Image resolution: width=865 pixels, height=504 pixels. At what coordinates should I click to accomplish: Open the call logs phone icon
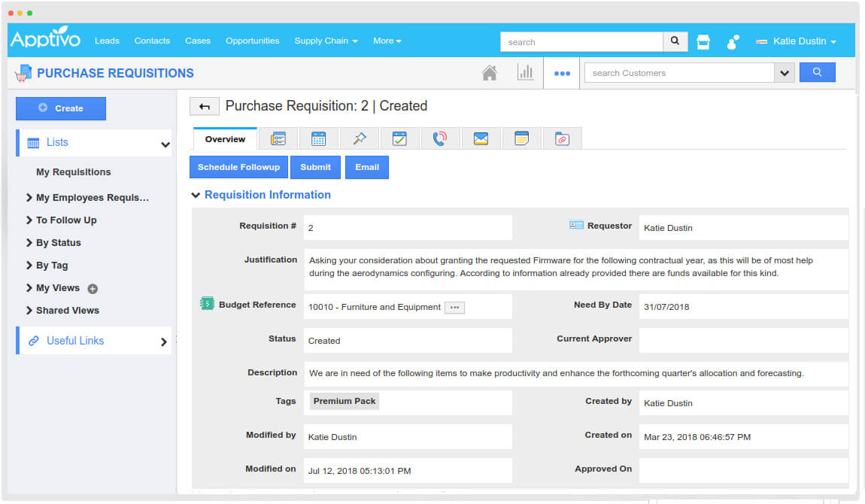click(440, 139)
